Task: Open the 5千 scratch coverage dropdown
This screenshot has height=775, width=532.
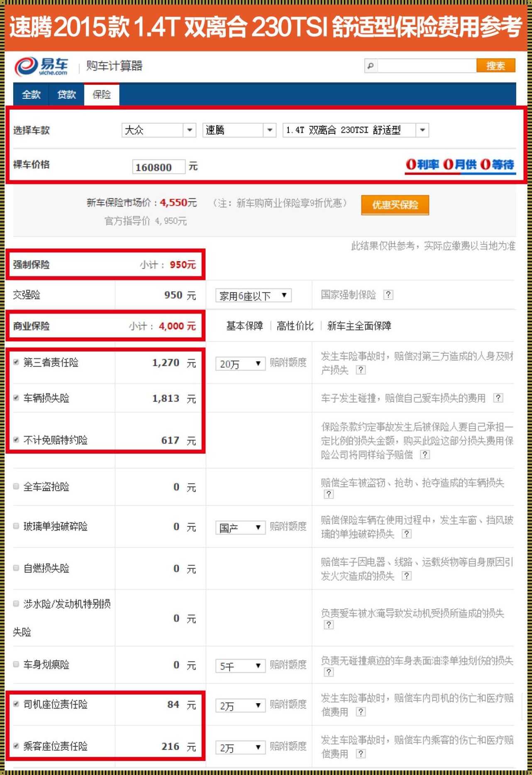Action: 240,666
